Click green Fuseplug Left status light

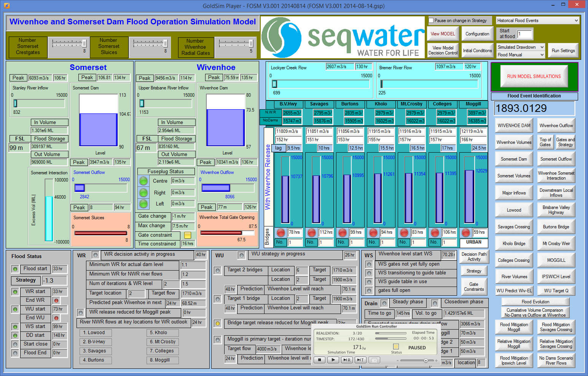point(143,204)
